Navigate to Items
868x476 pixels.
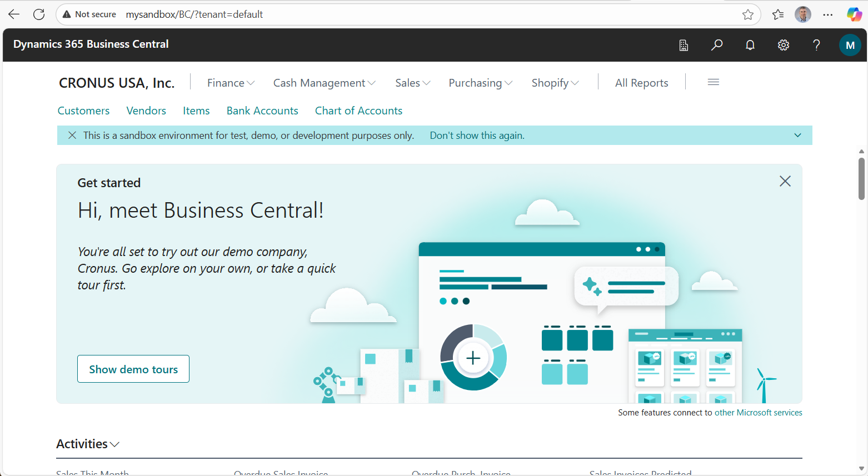coord(196,111)
